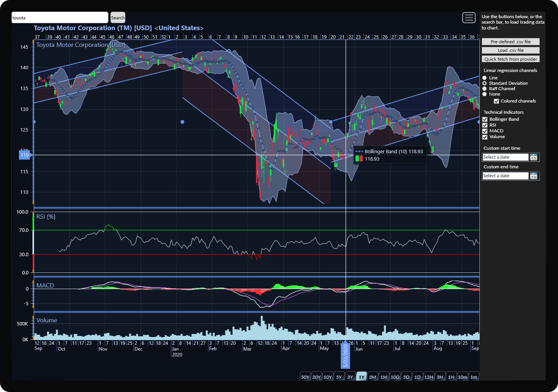This screenshot has height=392, width=558.
Task: Click the Pre-defined .csv file button
Action: 510,42
